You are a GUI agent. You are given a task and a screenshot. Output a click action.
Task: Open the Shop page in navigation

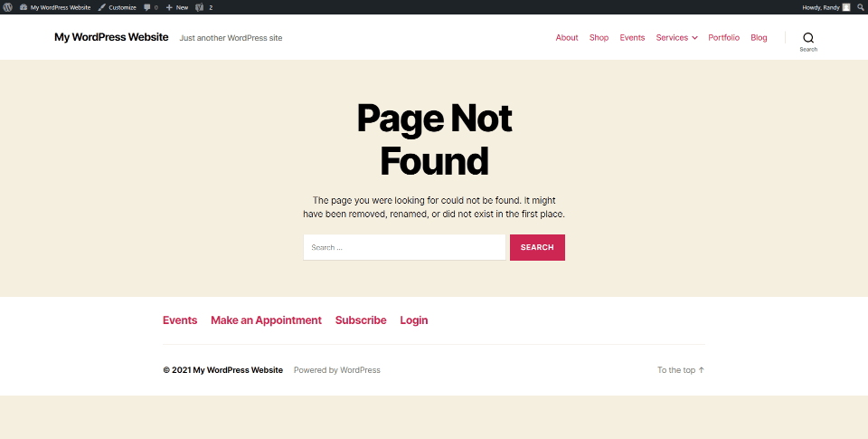(x=599, y=38)
